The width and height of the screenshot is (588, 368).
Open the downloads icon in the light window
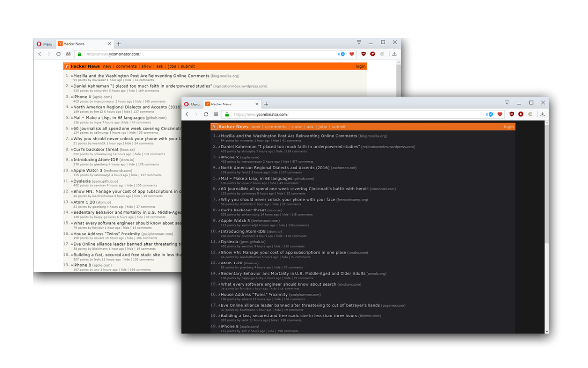394,54
